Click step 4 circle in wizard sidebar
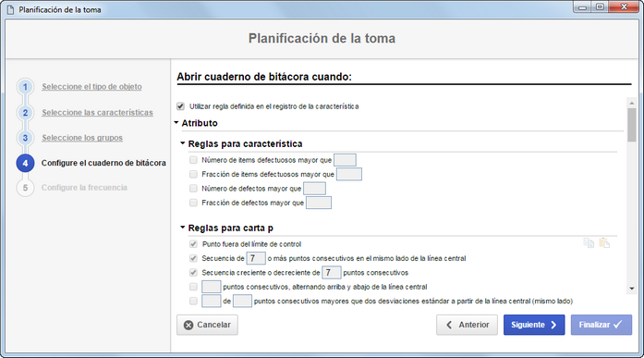 click(x=25, y=163)
